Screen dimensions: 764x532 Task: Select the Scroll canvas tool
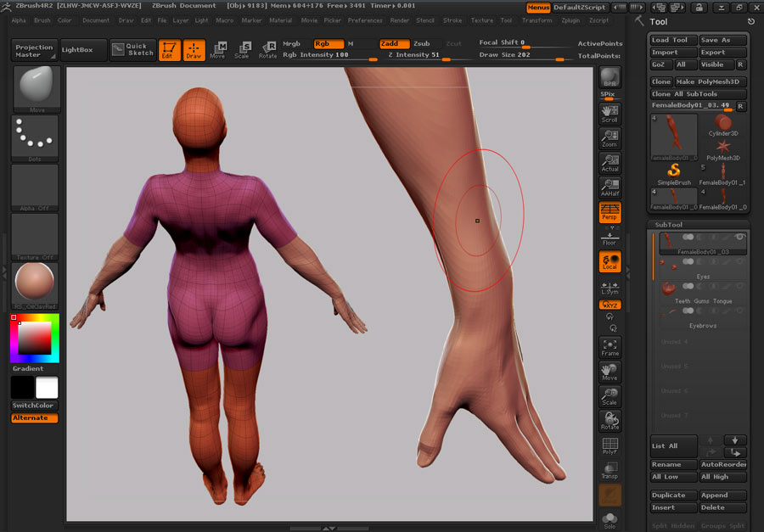[x=610, y=114]
